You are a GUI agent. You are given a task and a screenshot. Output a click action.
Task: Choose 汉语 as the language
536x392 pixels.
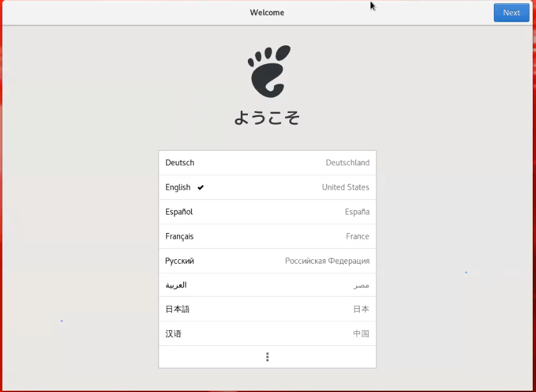pos(267,333)
